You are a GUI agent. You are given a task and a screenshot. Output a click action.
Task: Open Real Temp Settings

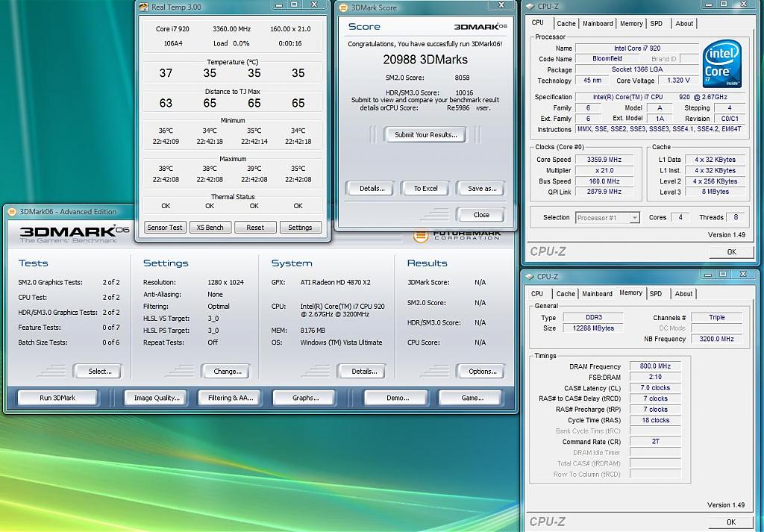coord(300,228)
